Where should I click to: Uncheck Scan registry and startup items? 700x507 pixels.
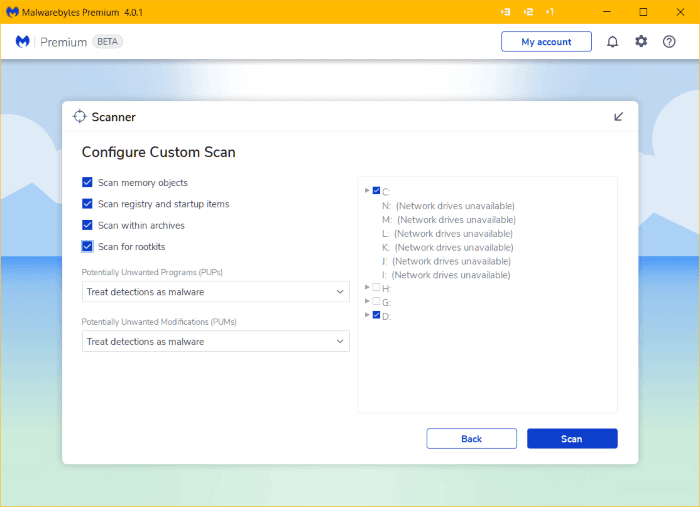pyautogui.click(x=87, y=204)
